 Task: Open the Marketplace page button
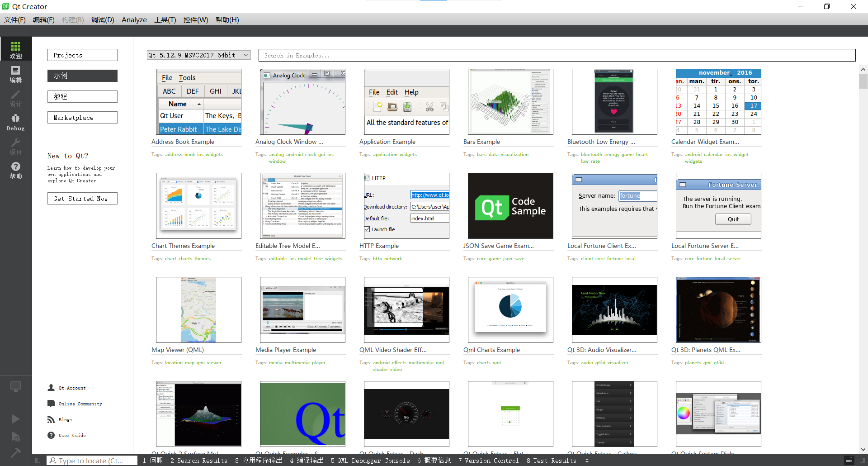[82, 118]
